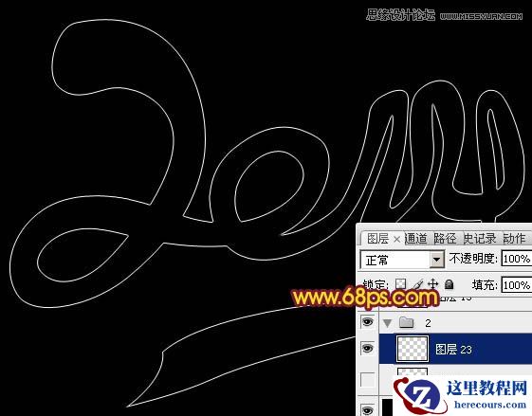Click the black thumbnail of the bottom layer
Viewport: 532px width, 416px height.
pos(388,407)
